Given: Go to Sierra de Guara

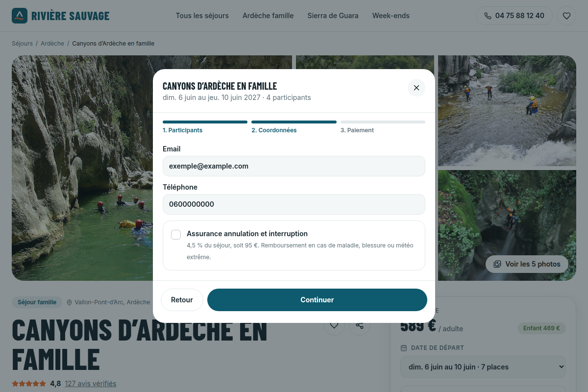Looking at the screenshot, I should click(333, 16).
